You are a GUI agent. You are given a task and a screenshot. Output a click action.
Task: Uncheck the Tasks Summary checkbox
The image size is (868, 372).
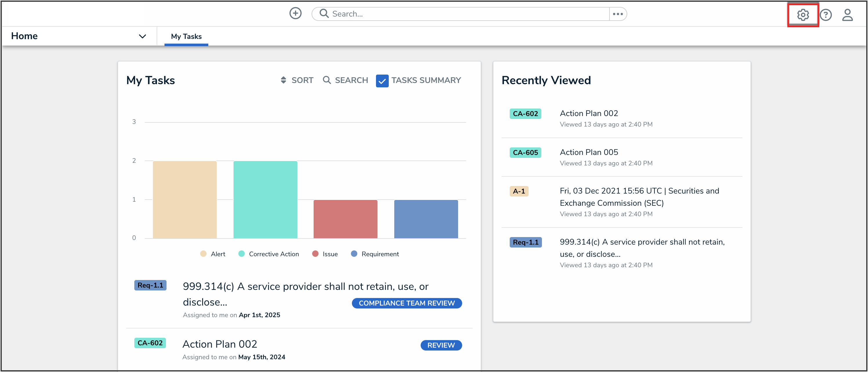pos(382,81)
